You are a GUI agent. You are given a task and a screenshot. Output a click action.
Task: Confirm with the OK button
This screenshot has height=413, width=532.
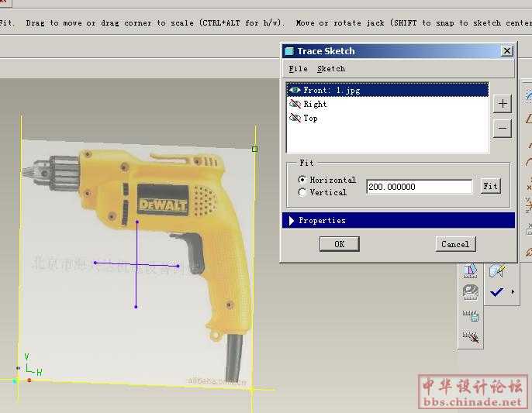(x=340, y=244)
